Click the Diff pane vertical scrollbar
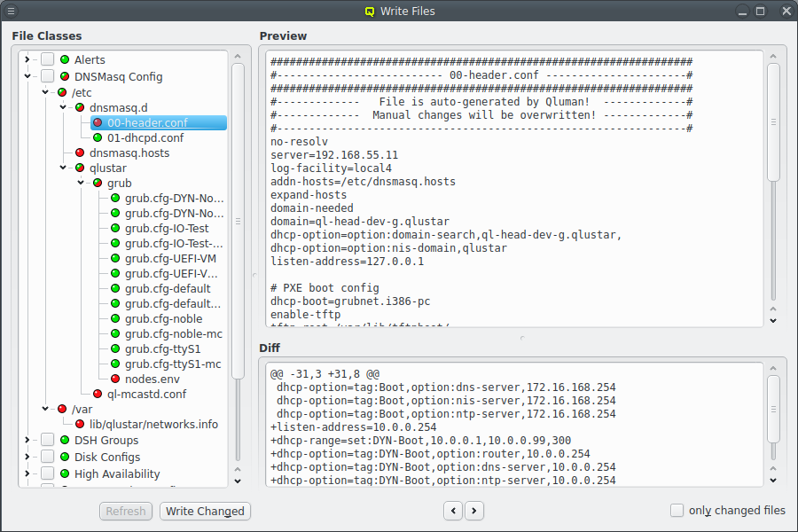The height and width of the screenshot is (532, 798). 773,410
